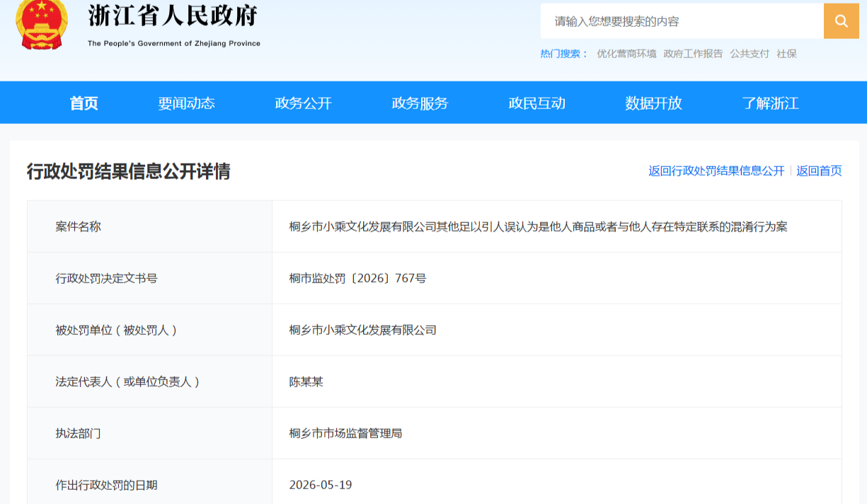Click hot search 公共支付

[750, 54]
